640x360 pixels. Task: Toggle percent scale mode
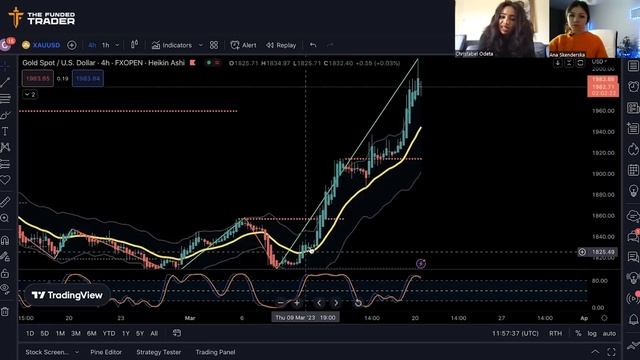[x=578, y=333]
